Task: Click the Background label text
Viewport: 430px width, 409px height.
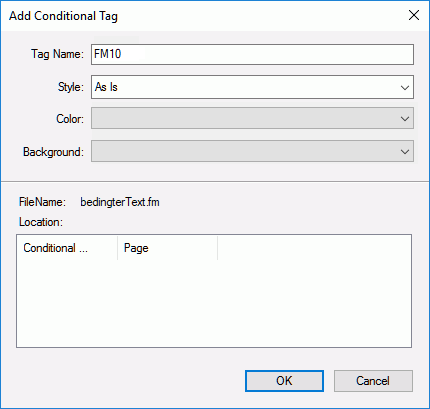Action: click(53, 152)
